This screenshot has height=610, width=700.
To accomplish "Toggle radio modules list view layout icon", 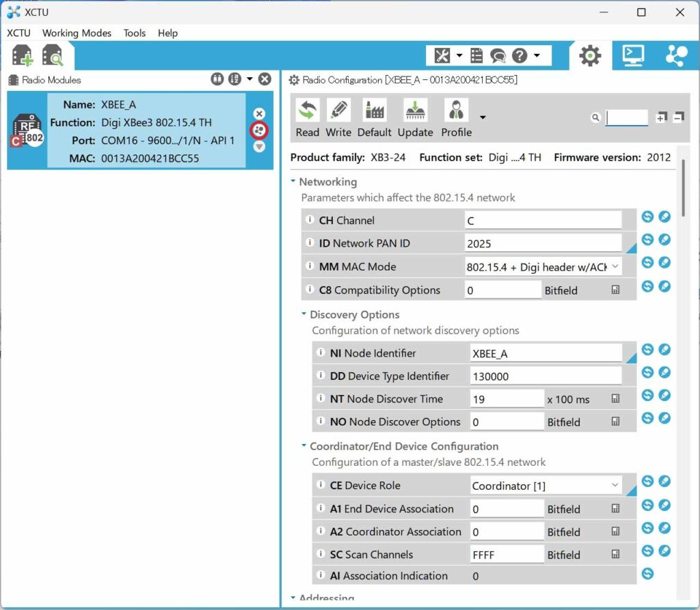I will coord(217,79).
